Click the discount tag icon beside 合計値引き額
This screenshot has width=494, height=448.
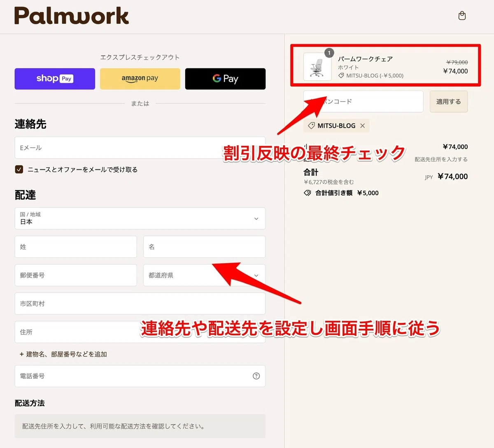click(x=307, y=193)
